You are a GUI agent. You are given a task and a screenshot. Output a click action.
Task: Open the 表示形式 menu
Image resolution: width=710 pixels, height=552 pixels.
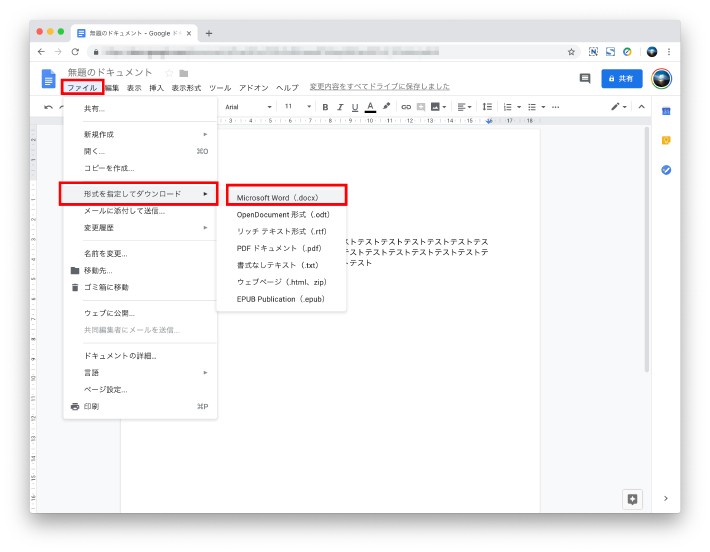(186, 88)
